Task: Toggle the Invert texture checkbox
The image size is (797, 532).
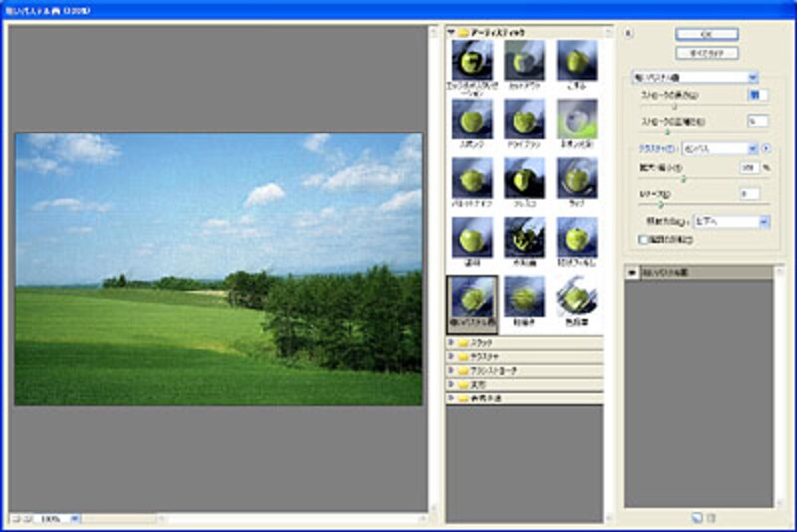Action: coord(643,240)
